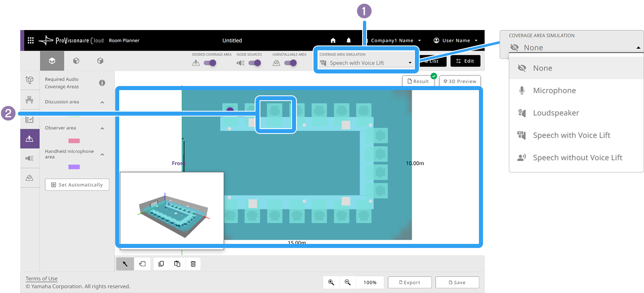This screenshot has width=644, height=293.
Task: Collapse the Discussion area section
Action: (x=102, y=102)
